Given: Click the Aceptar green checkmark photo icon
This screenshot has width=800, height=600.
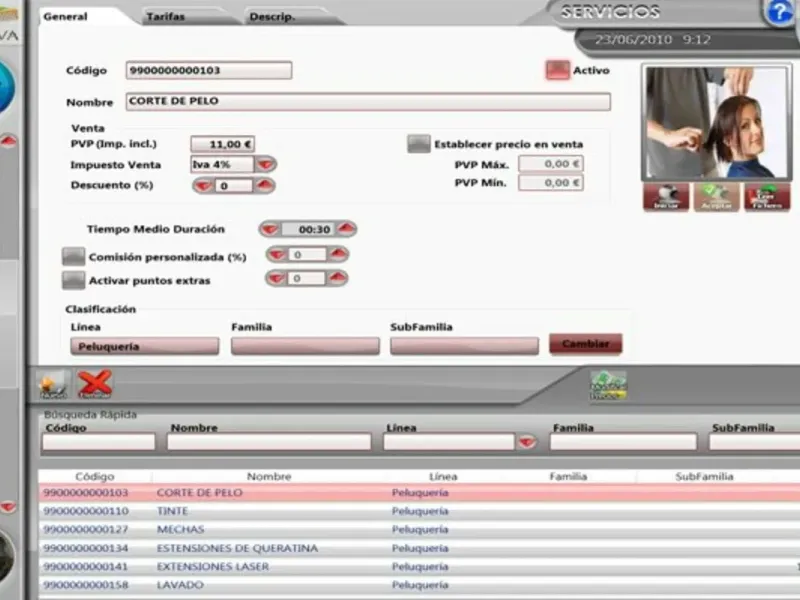Looking at the screenshot, I should [716, 197].
